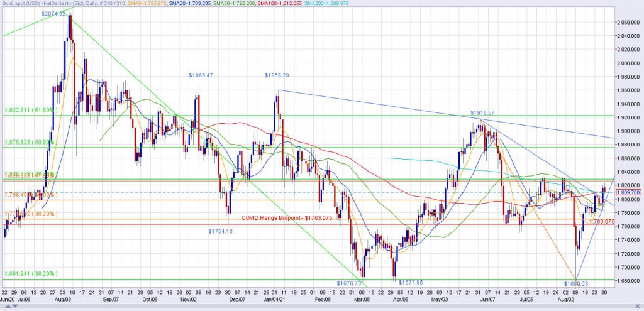Click the COVID Range Midpoint - $1763.075 label
Image resolution: width=644 pixels, height=311 pixels.
(x=287, y=218)
